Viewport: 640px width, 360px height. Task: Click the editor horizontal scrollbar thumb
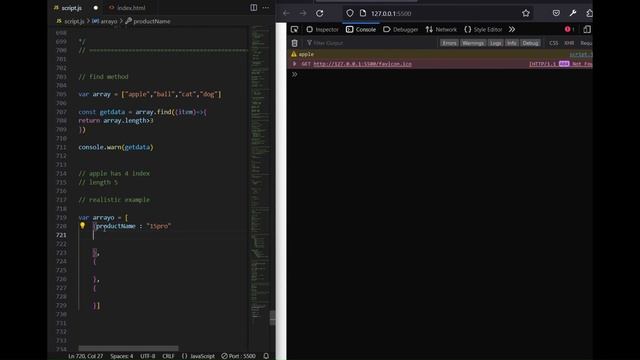pos(128,348)
